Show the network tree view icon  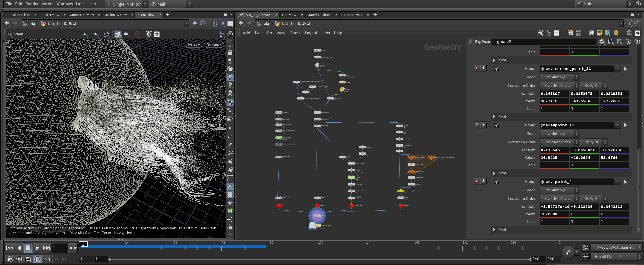tap(548, 33)
